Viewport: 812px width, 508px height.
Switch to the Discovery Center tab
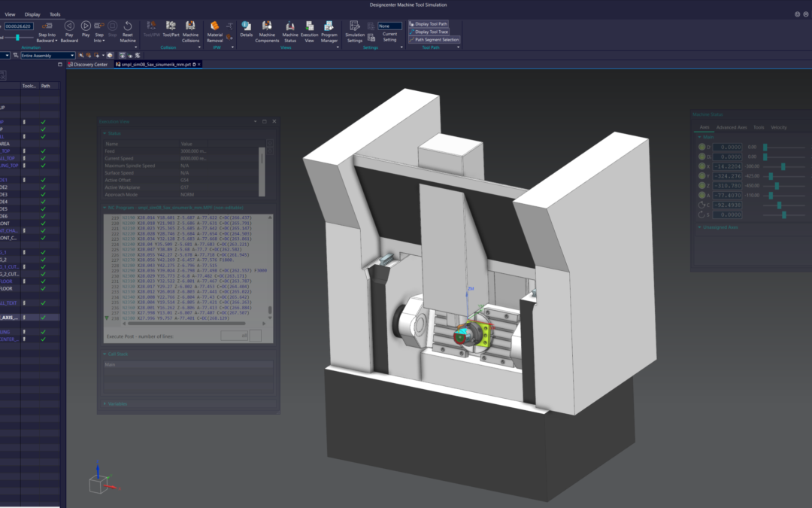(90, 65)
